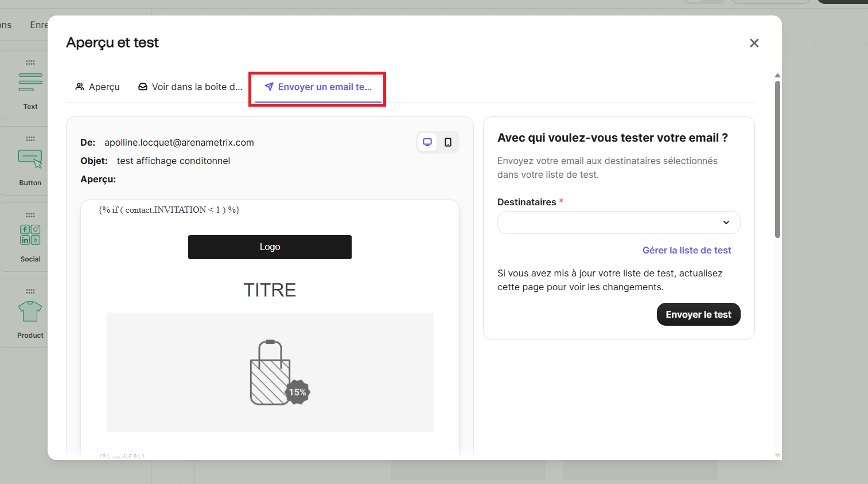Viewport: 868px width, 484px height.
Task: Select the Product t-shirt block icon
Action: (30, 311)
